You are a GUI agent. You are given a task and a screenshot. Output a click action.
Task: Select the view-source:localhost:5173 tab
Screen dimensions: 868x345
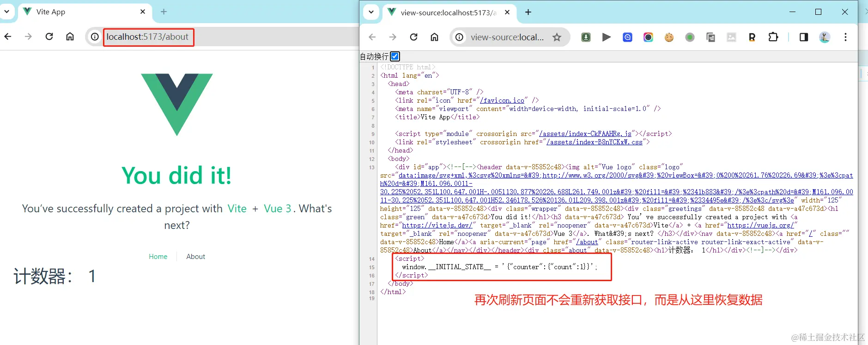449,12
